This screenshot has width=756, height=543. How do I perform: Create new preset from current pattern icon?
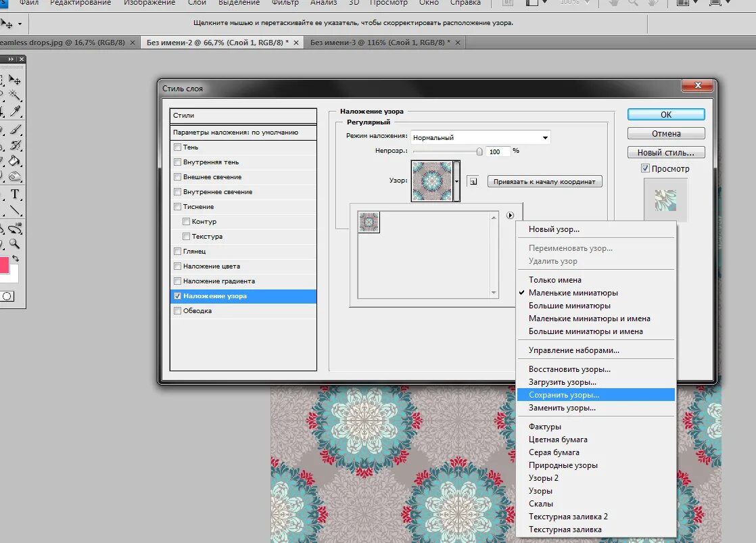(473, 181)
